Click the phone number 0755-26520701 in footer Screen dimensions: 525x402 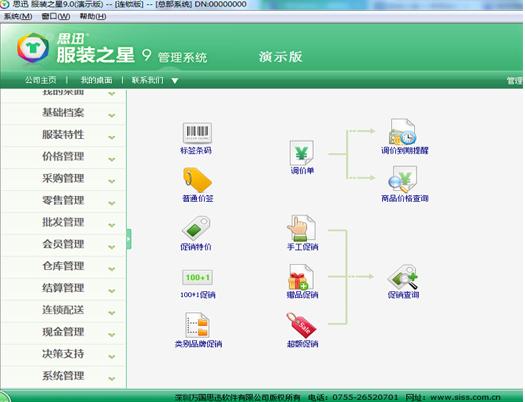(x=365, y=397)
